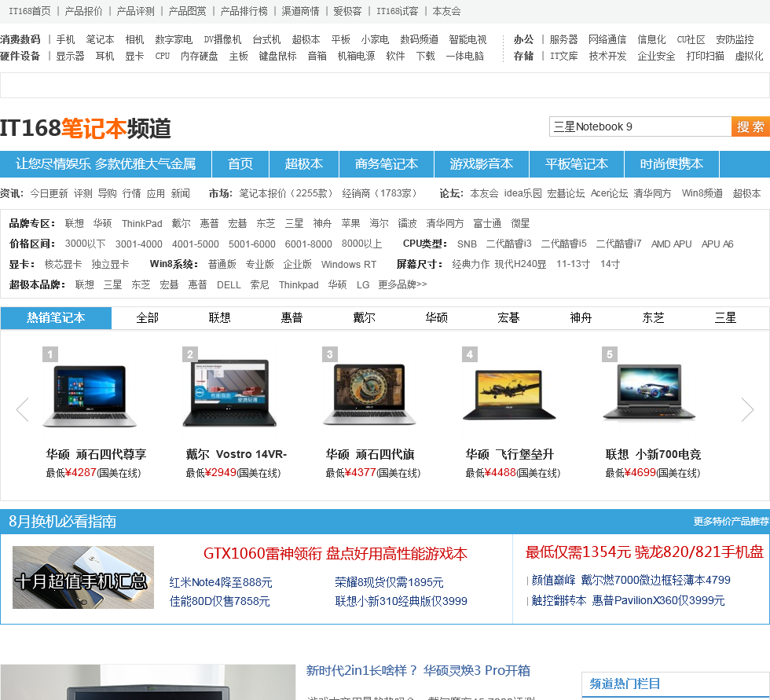This screenshot has height=700, width=770.
Task: Select the 宏碁 tab in hot laptops
Action: tap(508, 318)
